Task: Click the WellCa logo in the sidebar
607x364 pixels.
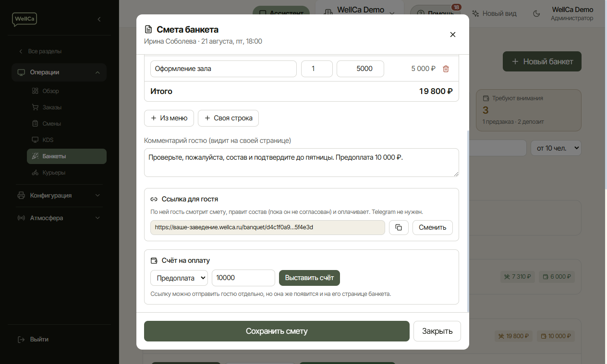Action: point(24,19)
